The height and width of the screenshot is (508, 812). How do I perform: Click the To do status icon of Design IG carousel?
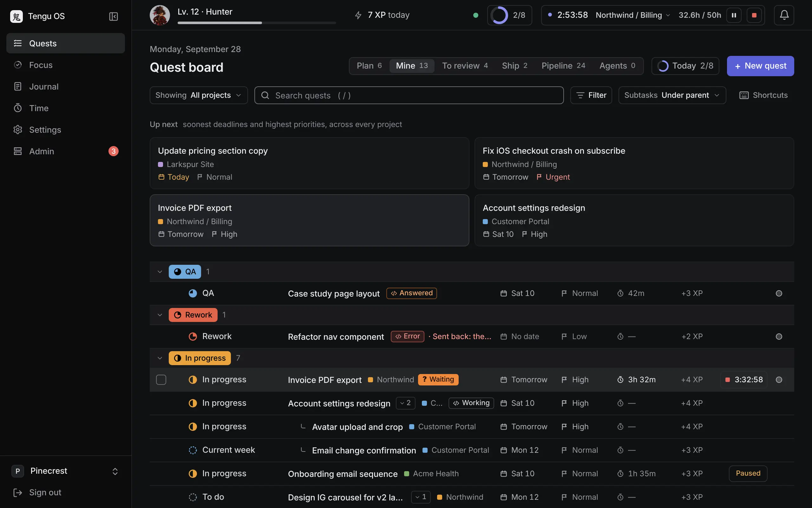[x=193, y=497]
